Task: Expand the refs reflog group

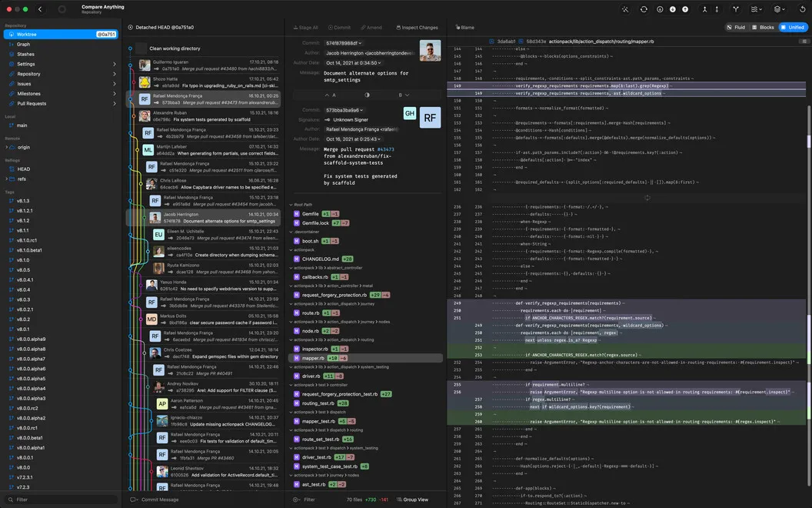Action: 6,179
